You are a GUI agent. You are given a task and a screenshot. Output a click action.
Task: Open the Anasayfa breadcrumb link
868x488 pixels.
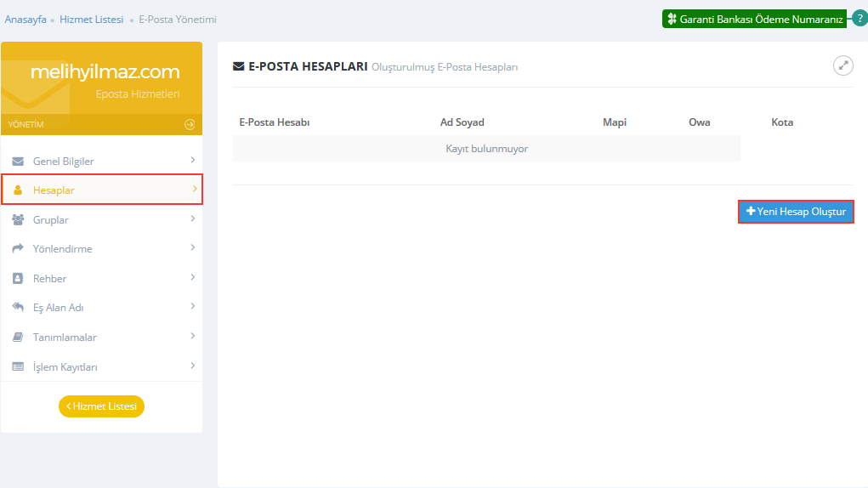coord(26,19)
